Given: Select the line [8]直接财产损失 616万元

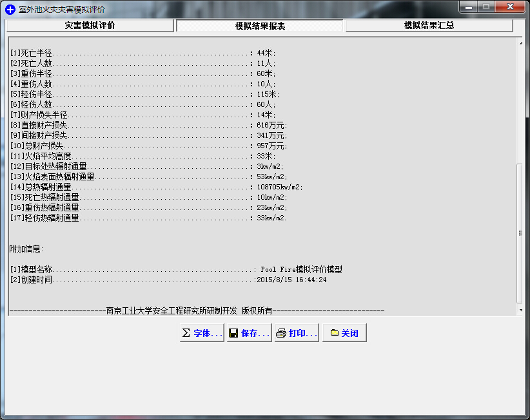Looking at the screenshot, I should pos(148,125).
